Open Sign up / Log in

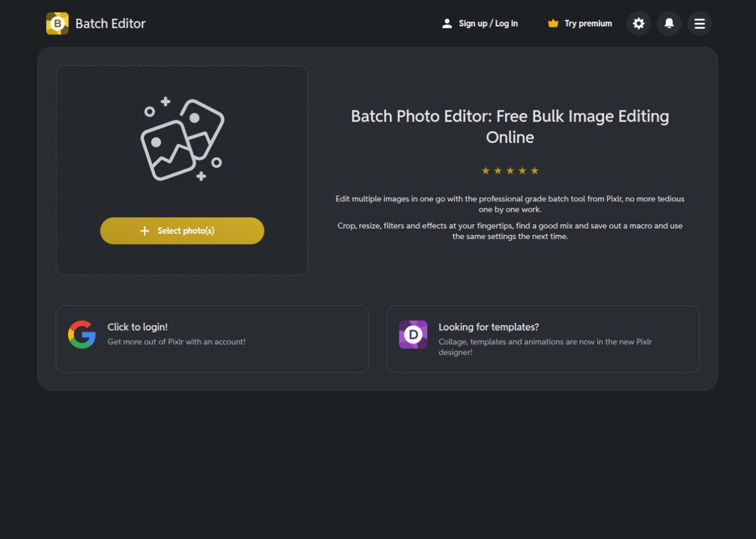[x=488, y=23]
